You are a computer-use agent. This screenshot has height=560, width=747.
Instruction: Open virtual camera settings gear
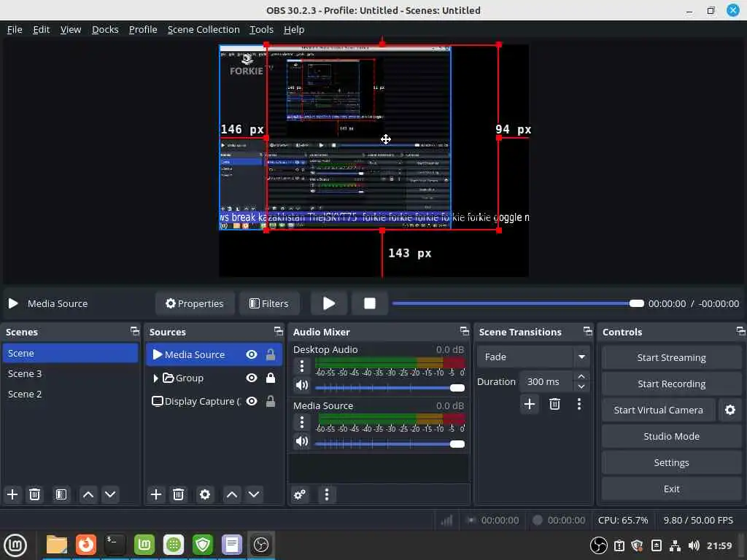(x=729, y=410)
